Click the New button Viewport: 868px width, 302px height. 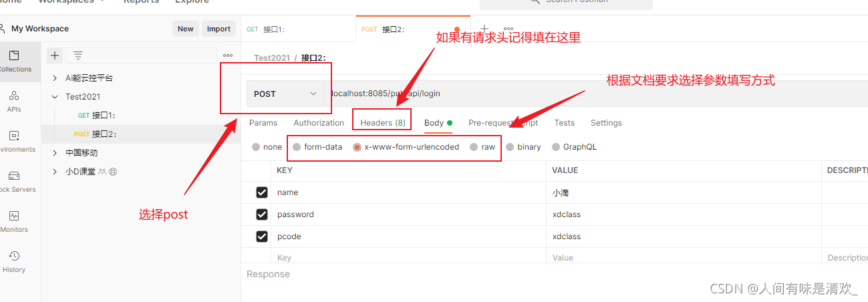(x=186, y=29)
